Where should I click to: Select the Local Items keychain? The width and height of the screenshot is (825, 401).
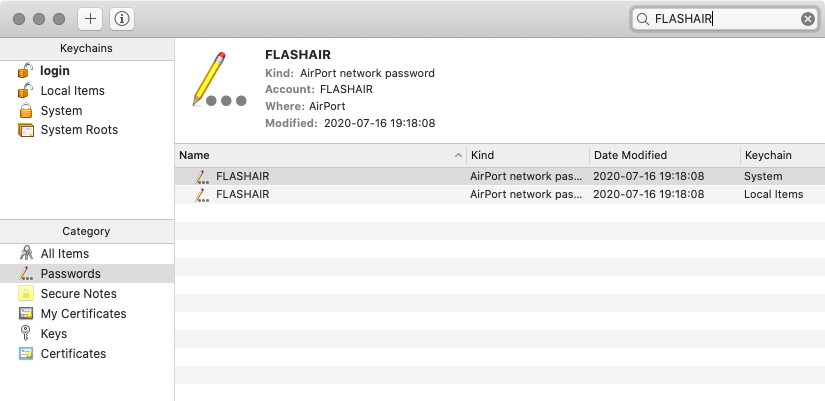click(72, 91)
